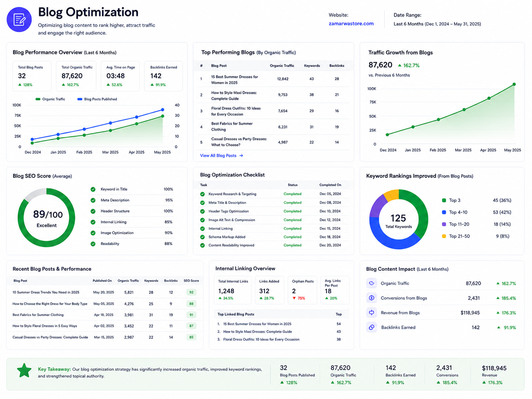Viewport: 532px width, 399px height.
Task: Click the Total Internal Links card
Action: [233, 290]
